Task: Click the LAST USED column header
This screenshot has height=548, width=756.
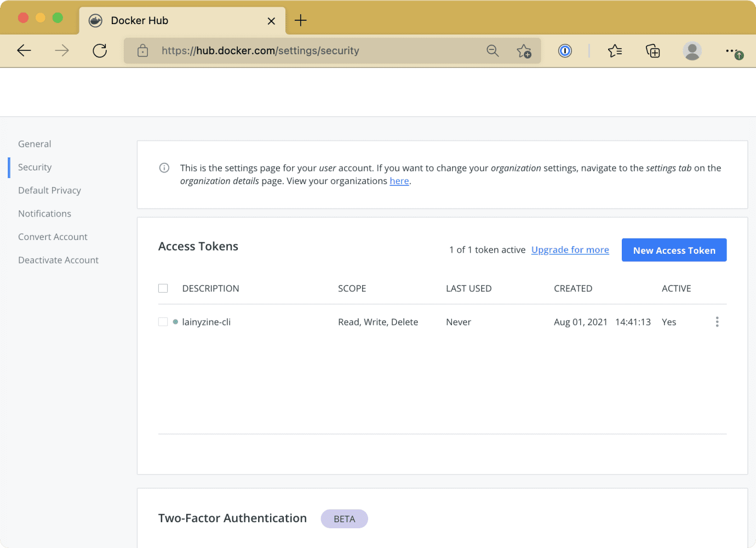Action: (468, 288)
